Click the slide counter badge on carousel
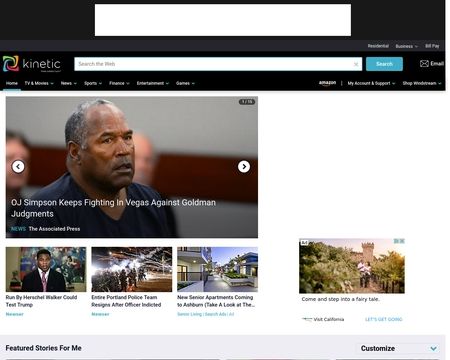Viewport: 450px width, 360px height. click(x=247, y=102)
